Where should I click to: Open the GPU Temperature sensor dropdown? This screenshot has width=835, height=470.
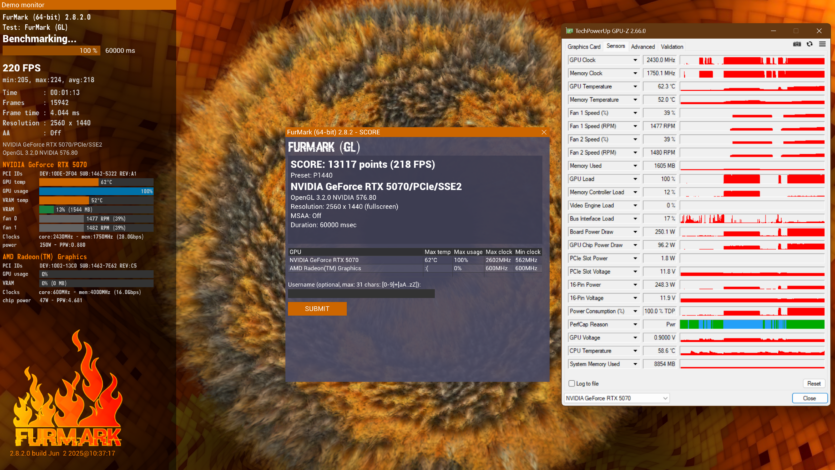(x=635, y=87)
